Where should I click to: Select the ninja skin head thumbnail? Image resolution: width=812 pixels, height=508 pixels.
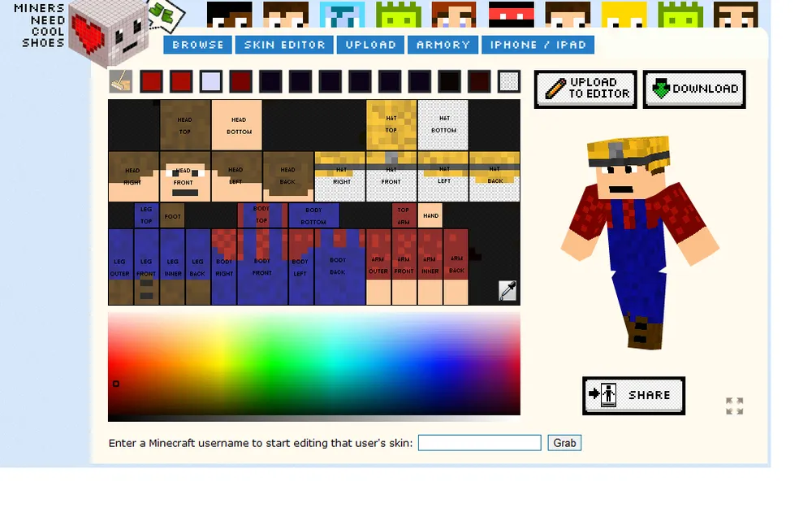(x=511, y=14)
